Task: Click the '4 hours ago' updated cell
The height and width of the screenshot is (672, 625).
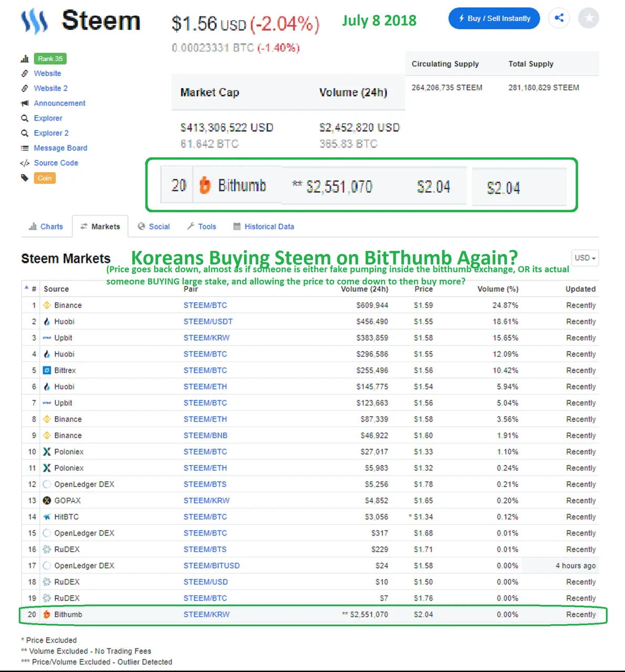Action: [x=576, y=565]
